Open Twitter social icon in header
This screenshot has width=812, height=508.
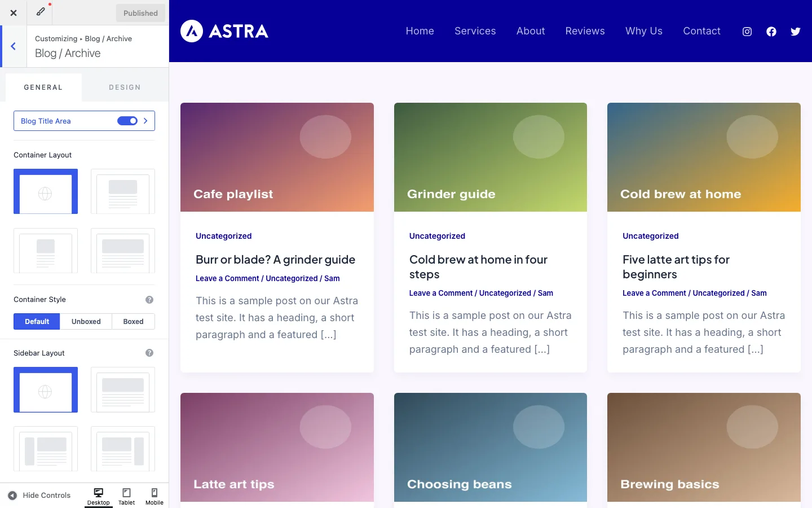tap(796, 32)
